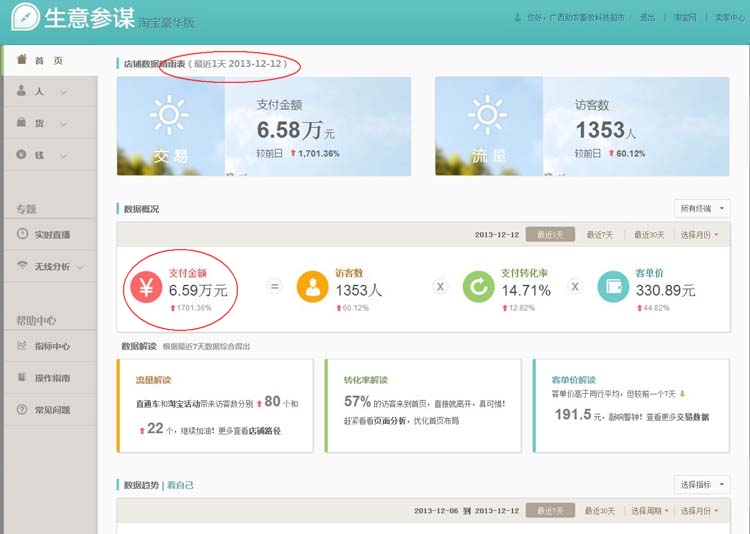Viewport: 750px width, 534px height.
Task: Click the orange 访客数 person icon
Action: click(312, 288)
